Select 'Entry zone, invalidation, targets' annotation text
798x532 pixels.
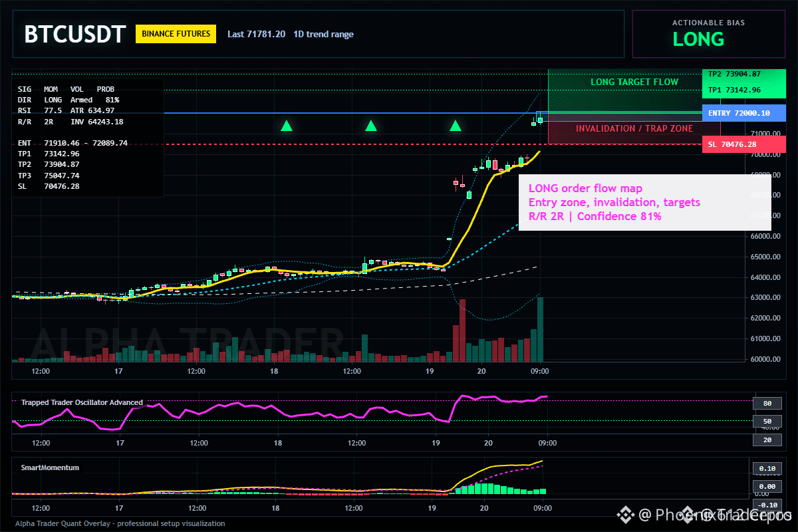pos(614,202)
